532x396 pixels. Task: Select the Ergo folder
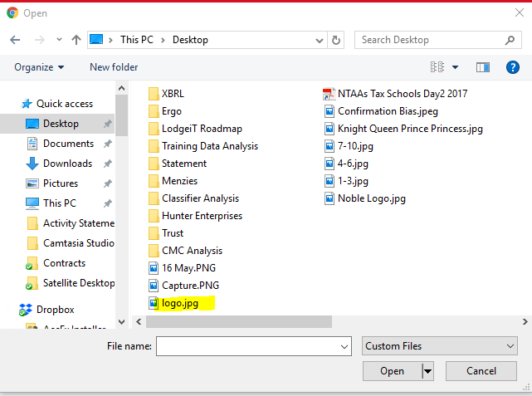click(x=165, y=111)
